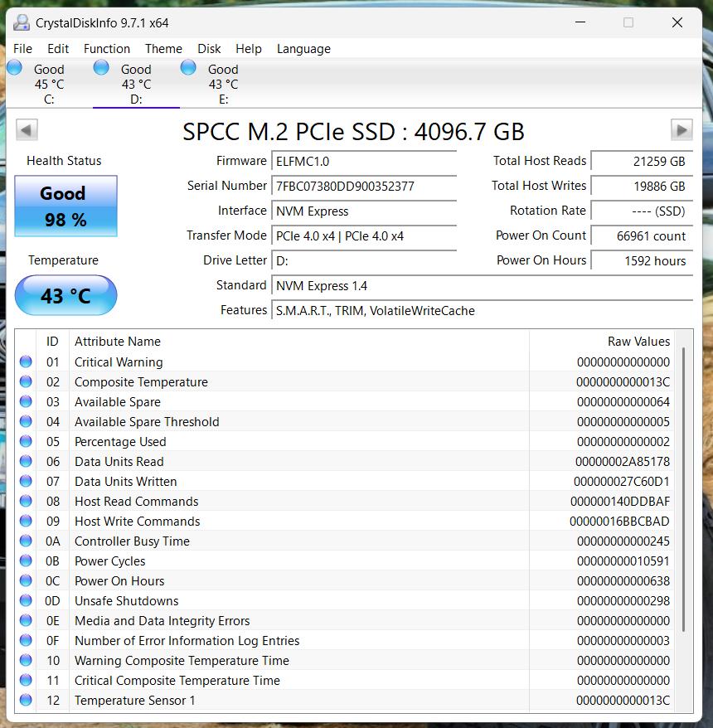Click status orb of Media and Data Integrity Errors

26,621
